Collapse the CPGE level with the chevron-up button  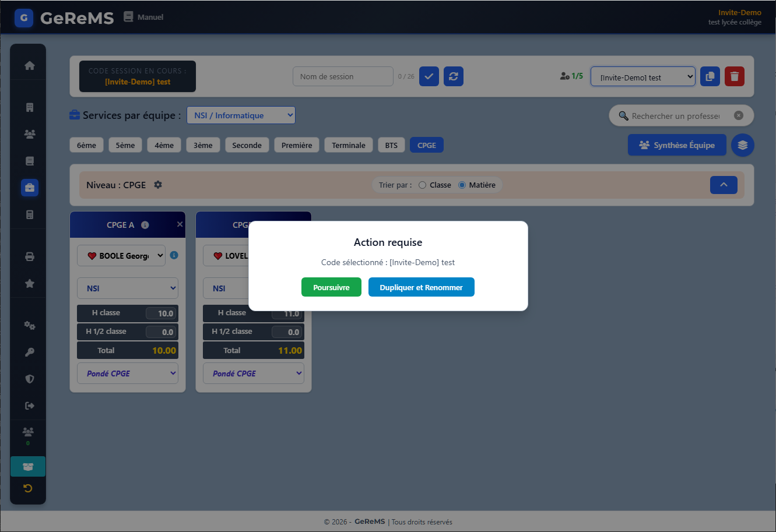(x=724, y=185)
